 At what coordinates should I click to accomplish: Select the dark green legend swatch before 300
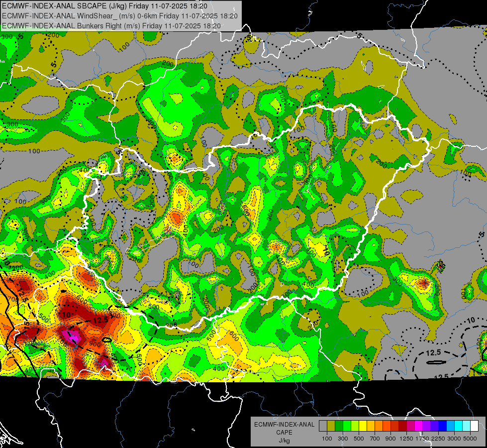[339, 426]
